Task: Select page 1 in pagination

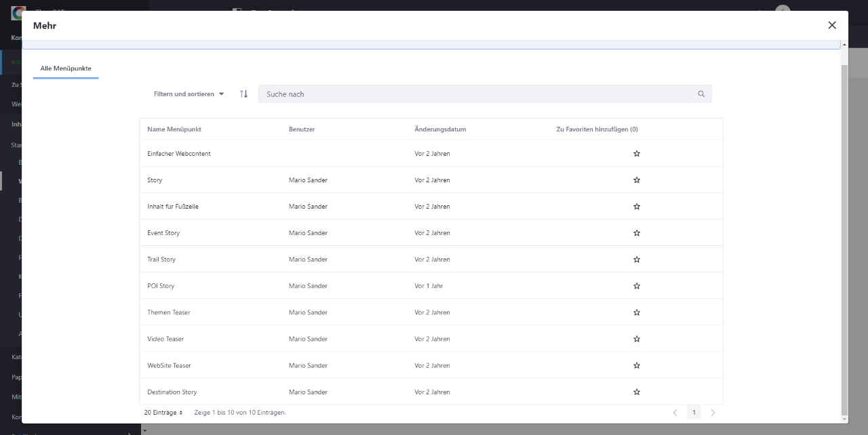Action: [694, 413]
